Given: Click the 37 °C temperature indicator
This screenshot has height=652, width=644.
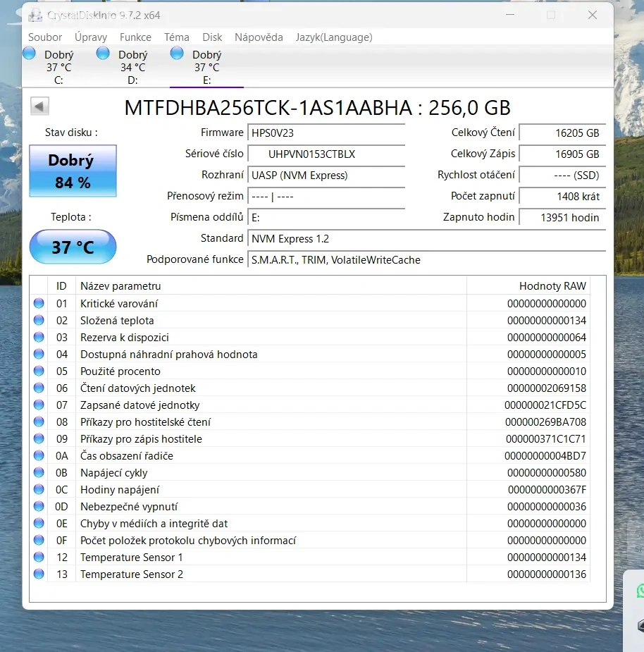Looking at the screenshot, I should coord(73,247).
